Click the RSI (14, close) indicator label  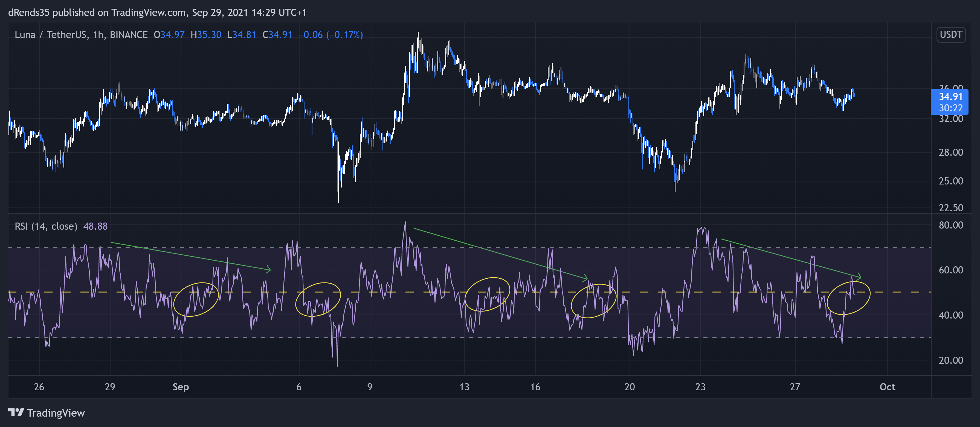[x=46, y=226]
